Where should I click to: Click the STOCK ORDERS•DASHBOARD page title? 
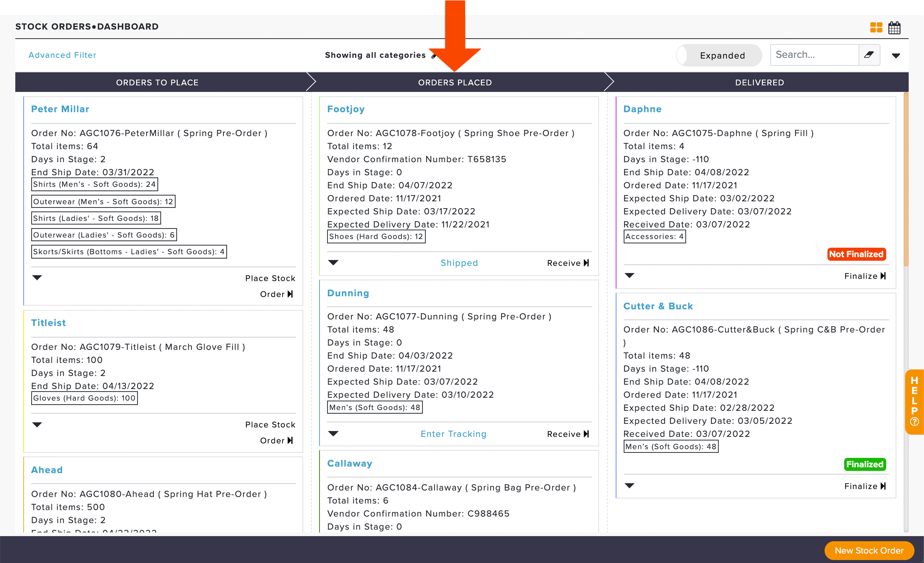point(87,27)
